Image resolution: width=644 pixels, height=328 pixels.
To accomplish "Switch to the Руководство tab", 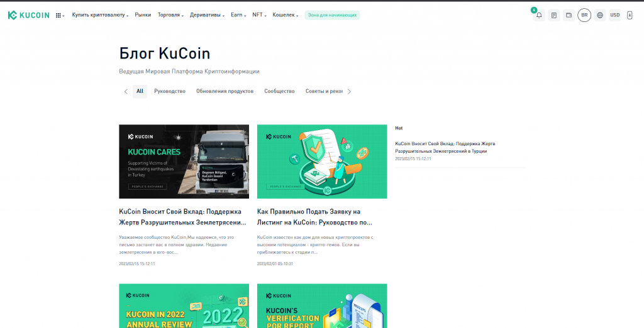I will coord(170,91).
